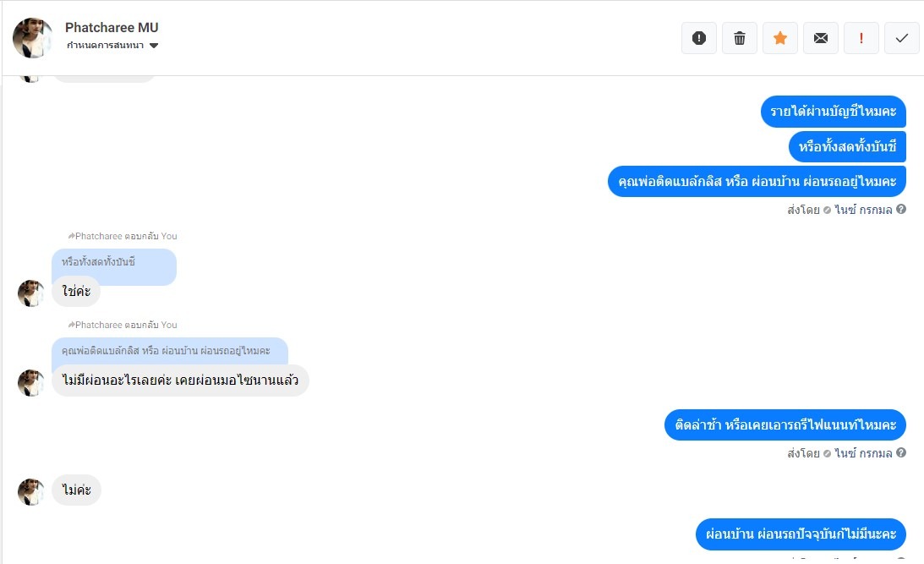924x564 pixels.
Task: Click the light-blue quoted preview หรือทั้งสดทั้งบันชี
Action: [x=113, y=263]
